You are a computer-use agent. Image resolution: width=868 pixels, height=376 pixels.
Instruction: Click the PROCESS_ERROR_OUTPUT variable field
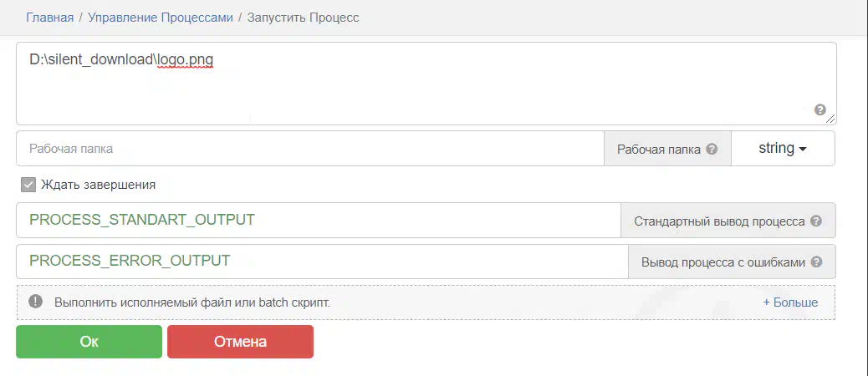tap(322, 261)
